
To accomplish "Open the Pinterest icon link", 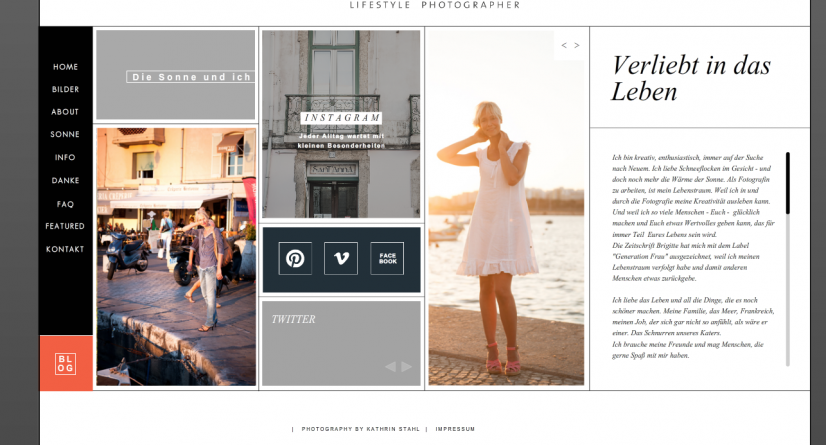I will pos(295,258).
